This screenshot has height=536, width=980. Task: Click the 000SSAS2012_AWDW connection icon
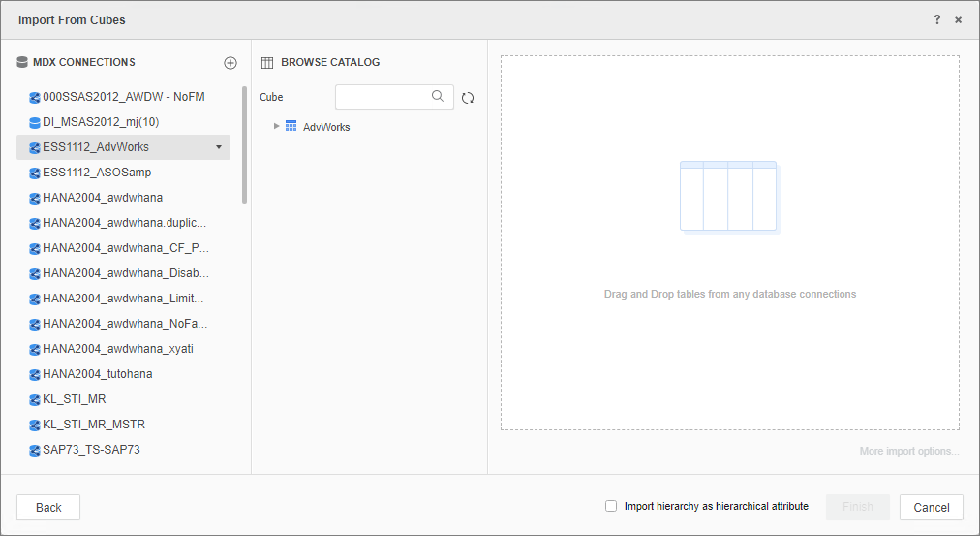(35, 97)
